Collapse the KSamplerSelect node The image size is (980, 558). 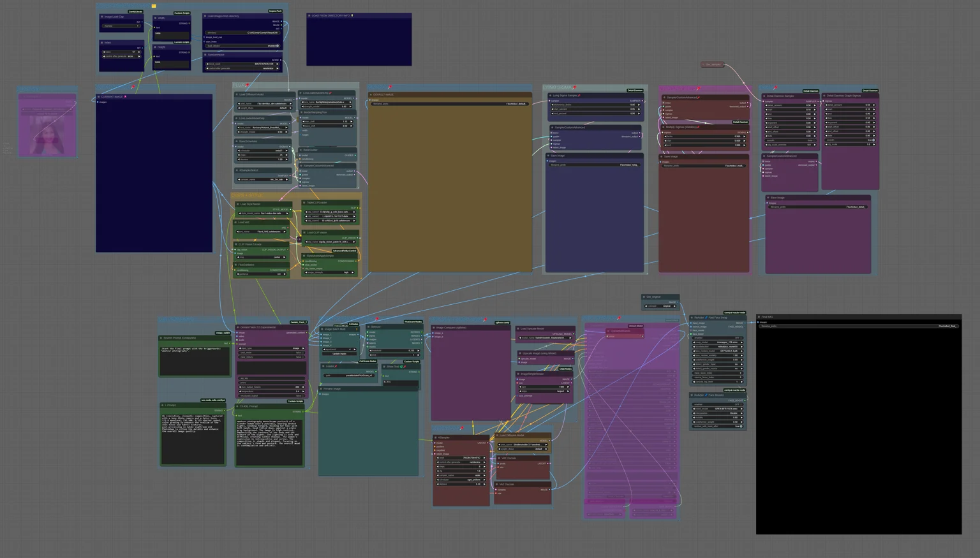tap(237, 170)
